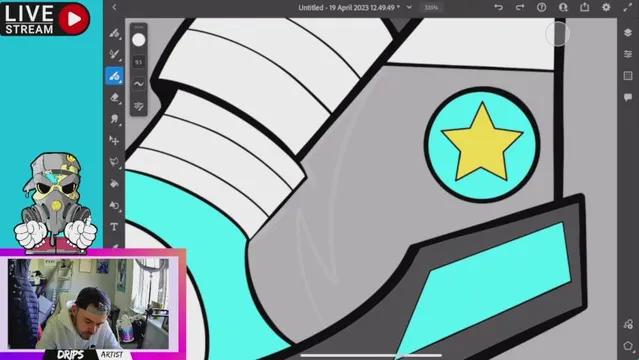
Task: Select the Live Brushes tool
Action: [x=114, y=54]
